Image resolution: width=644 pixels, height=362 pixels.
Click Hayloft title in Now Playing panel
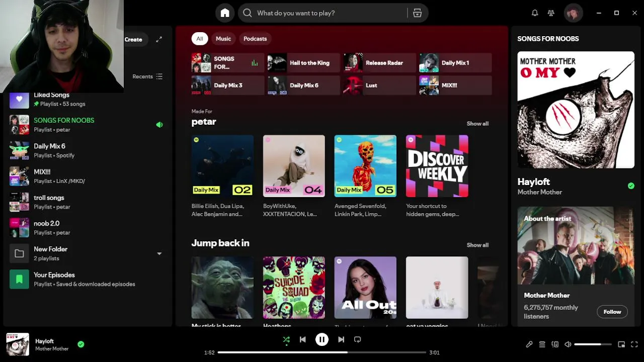[533, 182]
